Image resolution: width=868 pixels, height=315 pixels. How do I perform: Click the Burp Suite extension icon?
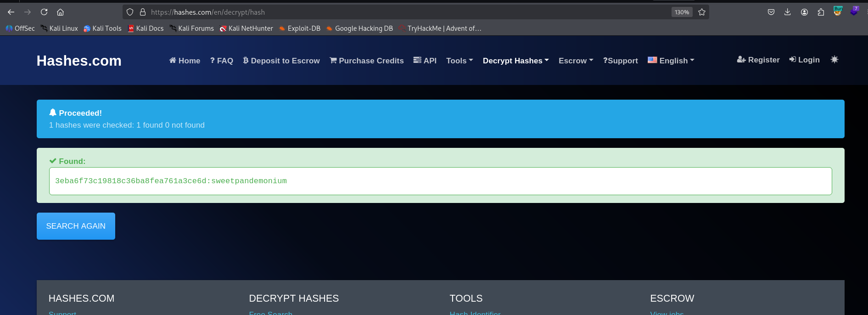tap(838, 11)
